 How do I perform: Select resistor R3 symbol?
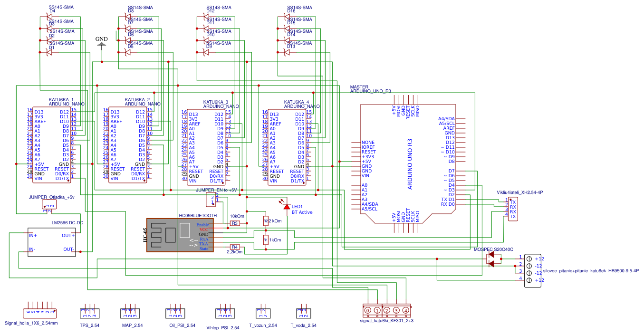[x=234, y=223]
